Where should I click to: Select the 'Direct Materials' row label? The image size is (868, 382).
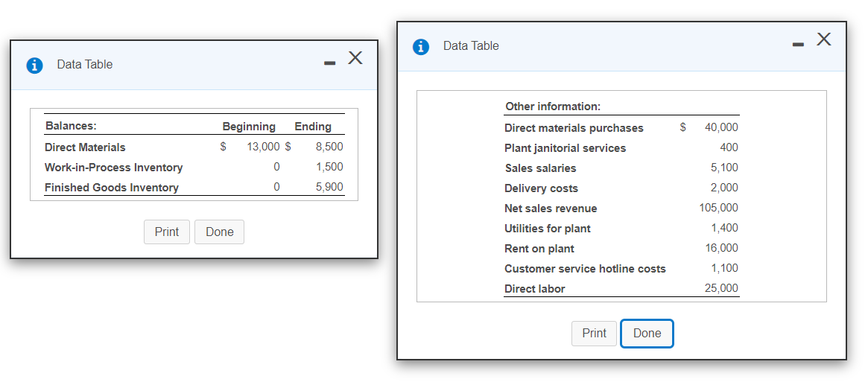(85, 147)
